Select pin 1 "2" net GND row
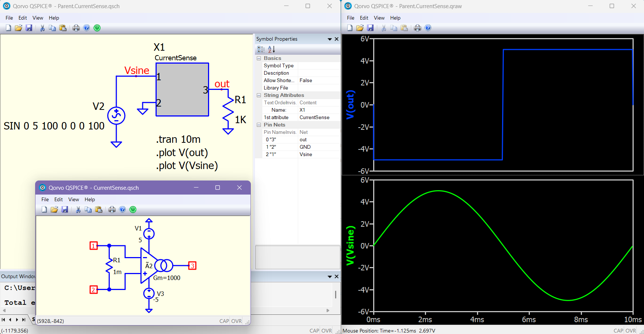The width and height of the screenshot is (644, 334). pyautogui.click(x=301, y=147)
